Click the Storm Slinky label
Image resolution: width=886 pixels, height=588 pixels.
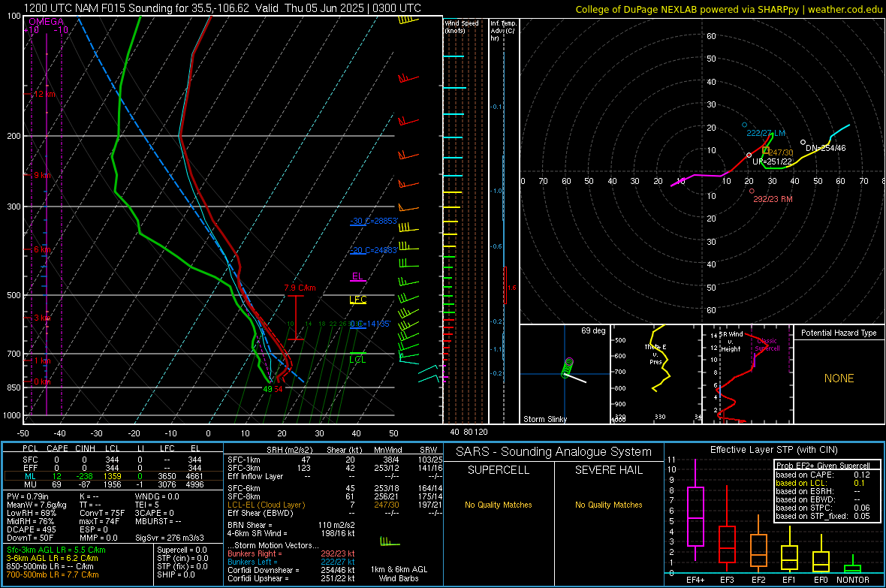pos(544,419)
